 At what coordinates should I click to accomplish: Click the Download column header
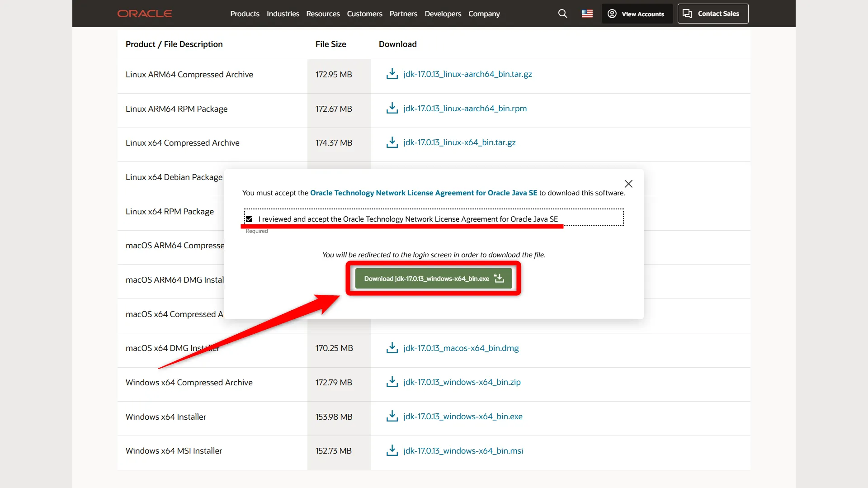(x=398, y=44)
